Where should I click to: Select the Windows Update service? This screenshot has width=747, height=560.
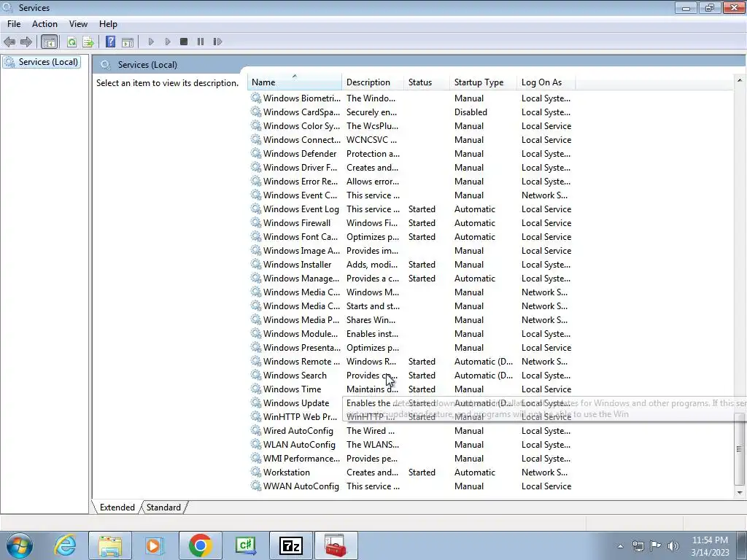(296, 402)
